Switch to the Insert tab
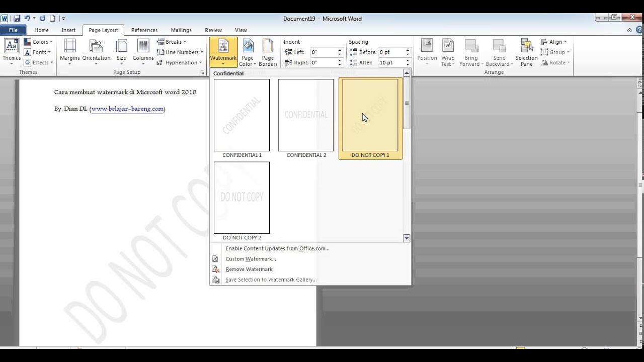Screen dimensions: 644x362 point(68,30)
